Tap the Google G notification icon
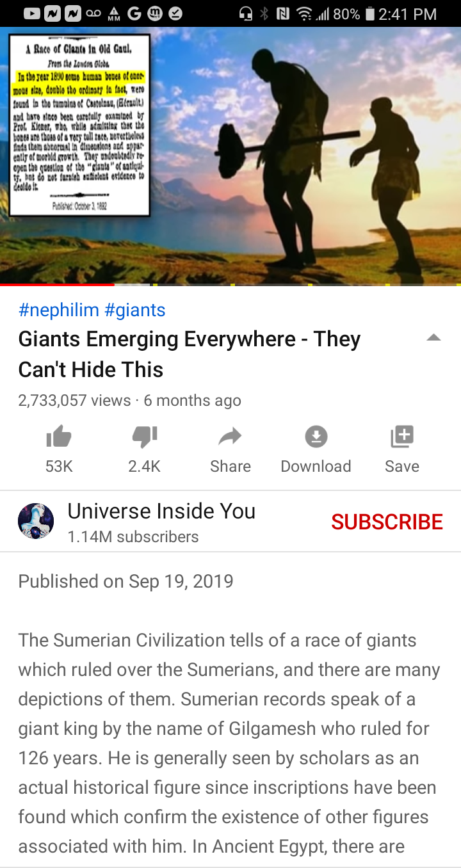The height and width of the screenshot is (868, 461). pyautogui.click(x=135, y=13)
